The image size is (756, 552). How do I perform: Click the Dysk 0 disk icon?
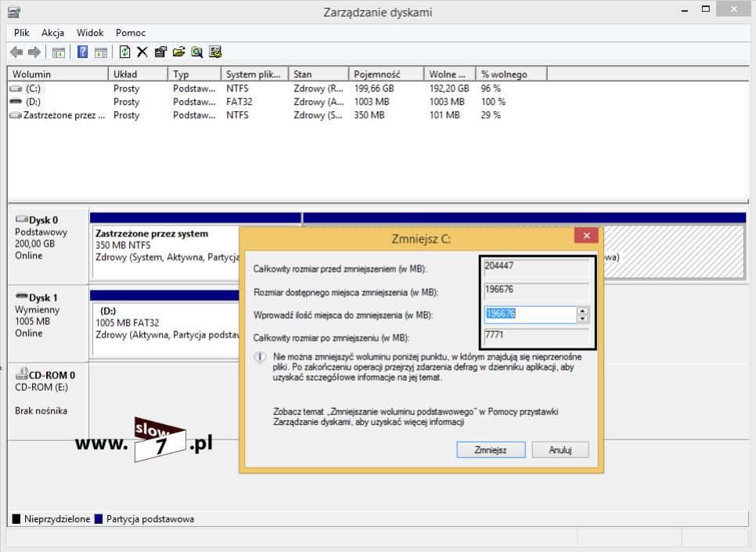point(22,218)
